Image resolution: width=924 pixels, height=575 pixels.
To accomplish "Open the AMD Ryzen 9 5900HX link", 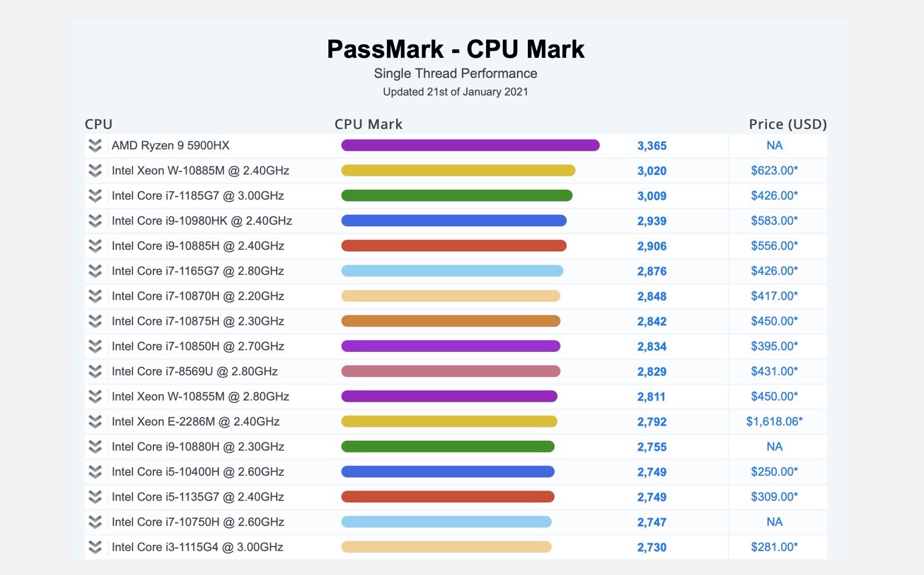I will pyautogui.click(x=171, y=145).
